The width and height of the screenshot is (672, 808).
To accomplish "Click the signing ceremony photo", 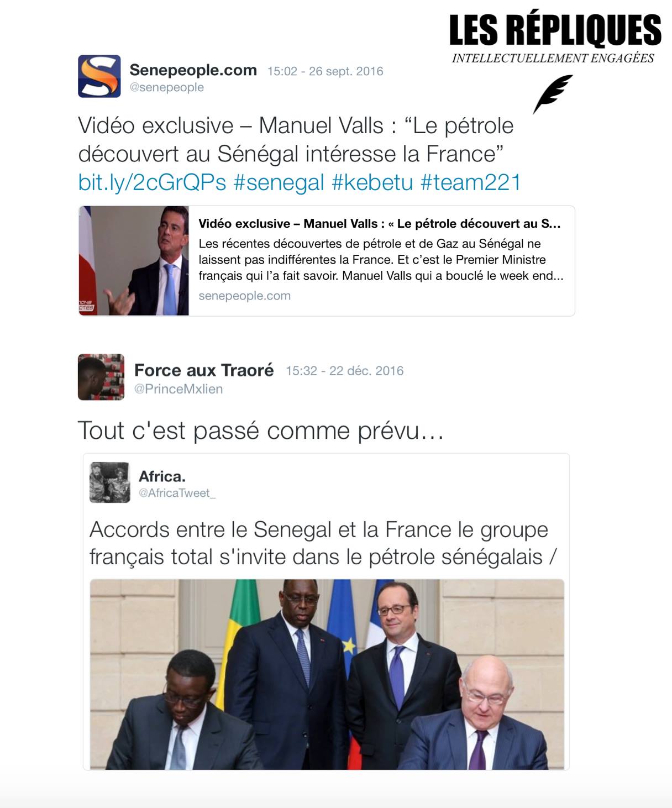I will pyautogui.click(x=327, y=674).
